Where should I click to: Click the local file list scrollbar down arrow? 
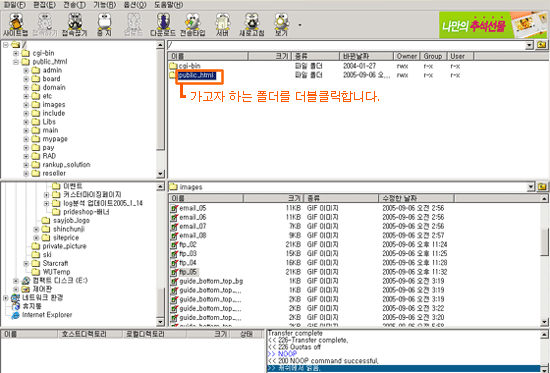(544, 322)
